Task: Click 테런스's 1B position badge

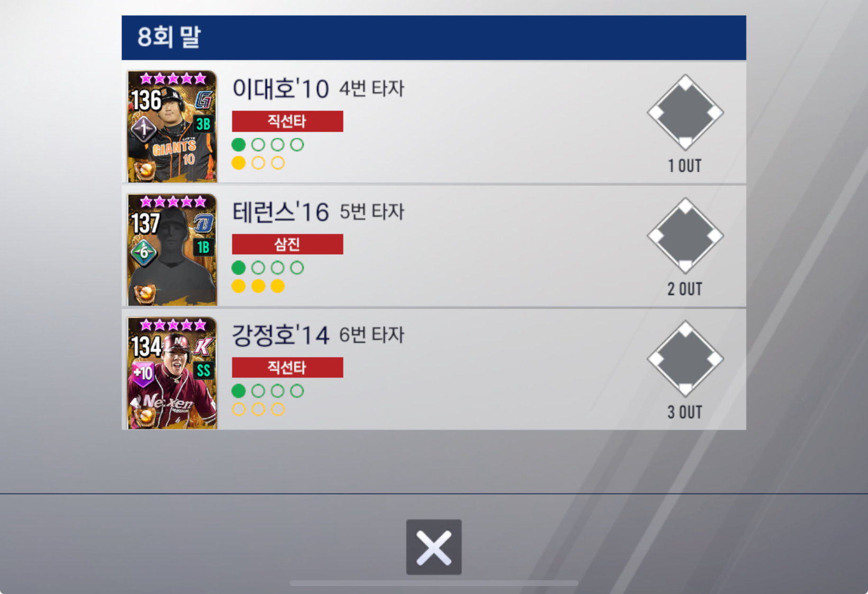Action: pos(204,247)
